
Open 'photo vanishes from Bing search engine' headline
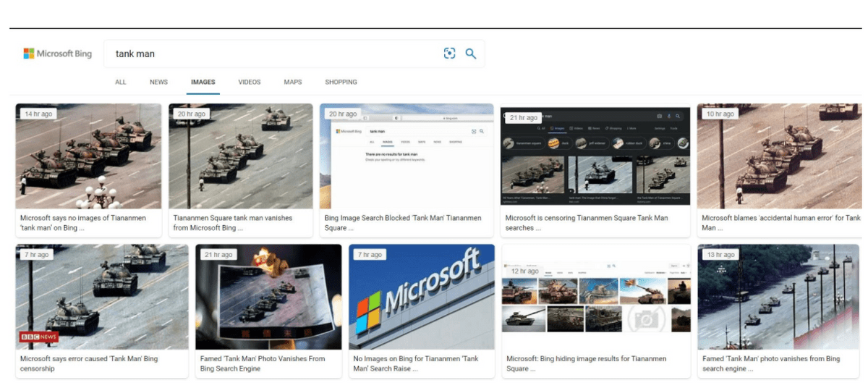pyautogui.click(x=771, y=363)
